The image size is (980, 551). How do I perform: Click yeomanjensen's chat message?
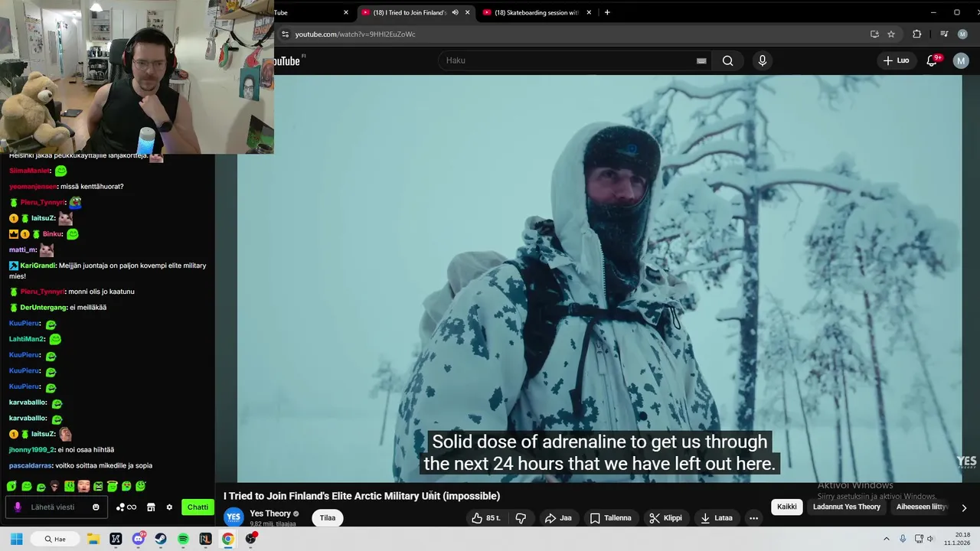coord(91,187)
